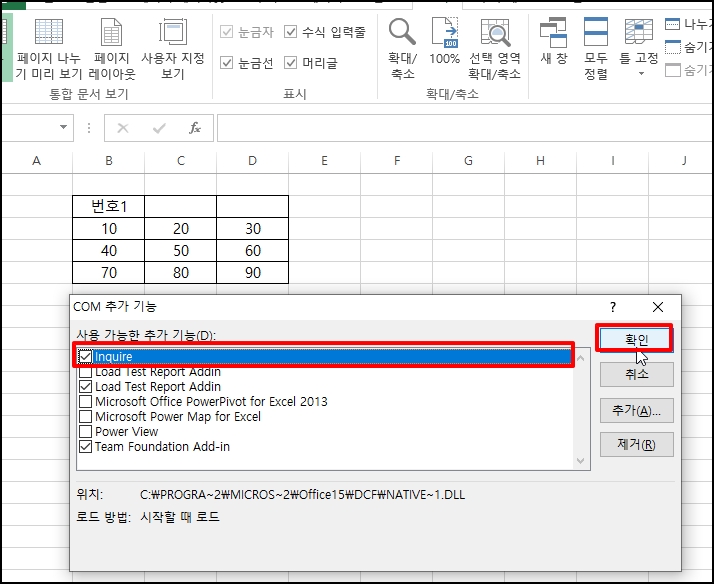The image size is (714, 584).
Task: Uncheck the Team Foundation Add-in
Action: point(86,447)
